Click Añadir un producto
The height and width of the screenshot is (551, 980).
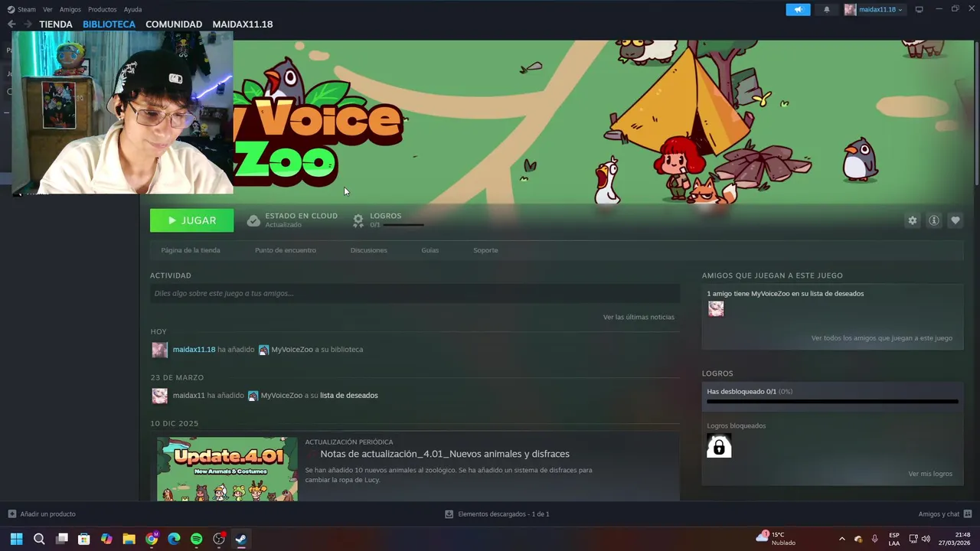[42, 514]
